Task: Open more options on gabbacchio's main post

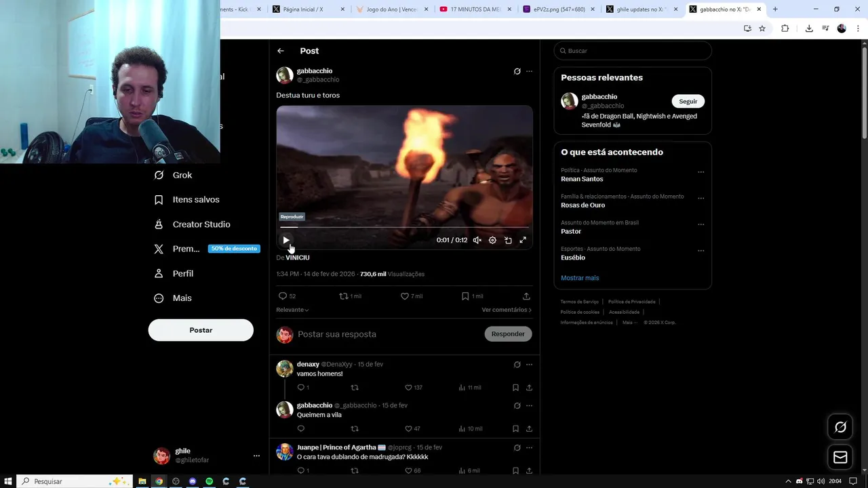Action: point(530,71)
